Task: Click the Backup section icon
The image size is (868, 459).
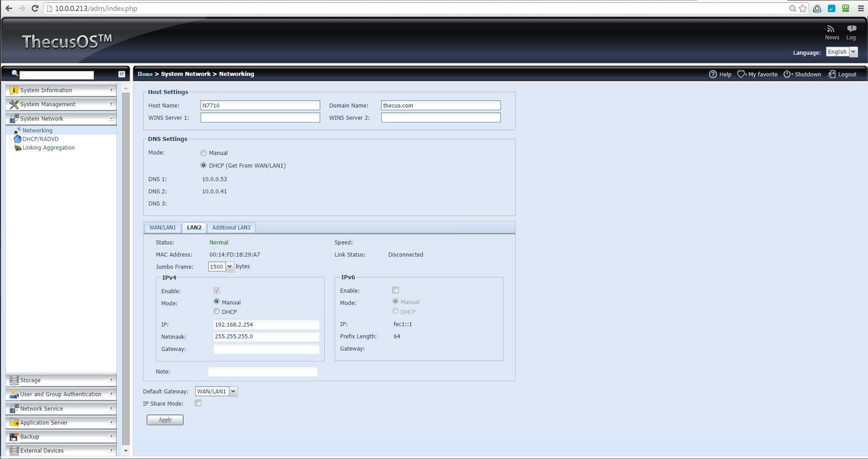Action: [14, 437]
